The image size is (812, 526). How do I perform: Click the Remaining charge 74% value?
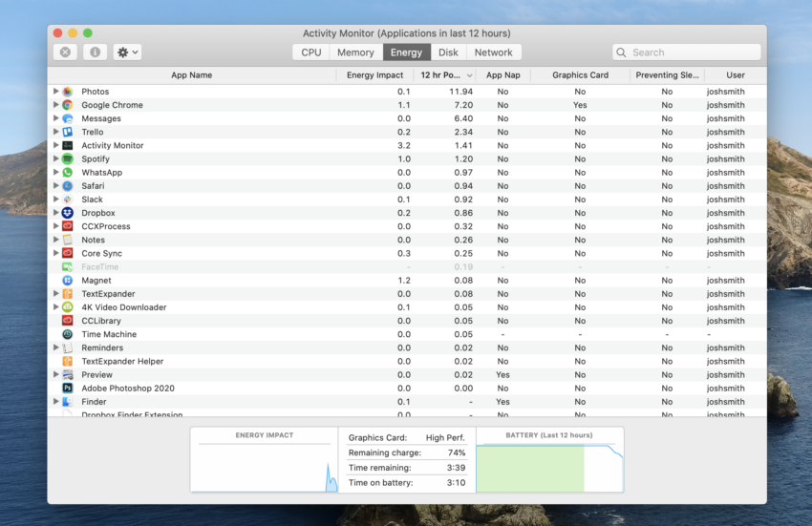457,452
